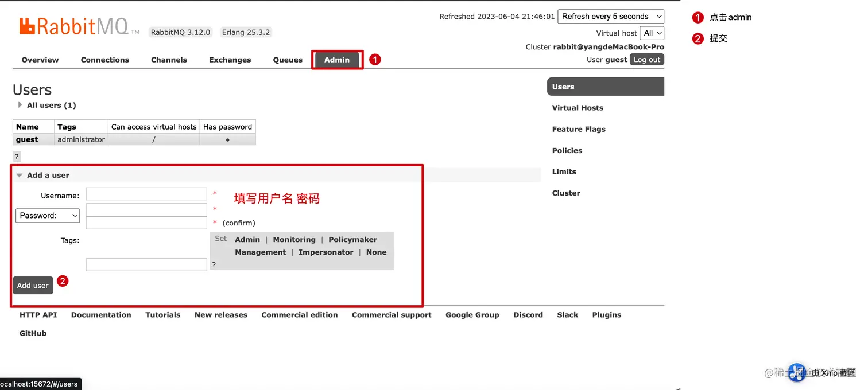
Task: Open the refresh interval dropdown
Action: pyautogui.click(x=611, y=17)
